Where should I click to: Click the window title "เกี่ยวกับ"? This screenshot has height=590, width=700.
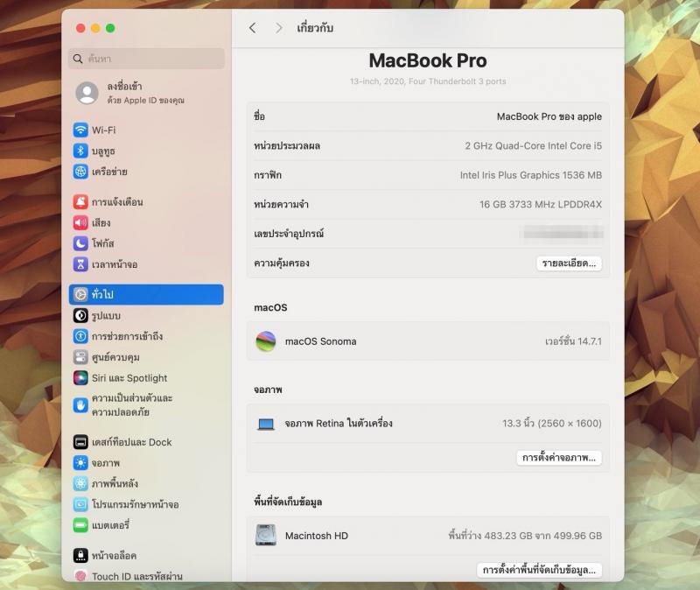coord(315,28)
